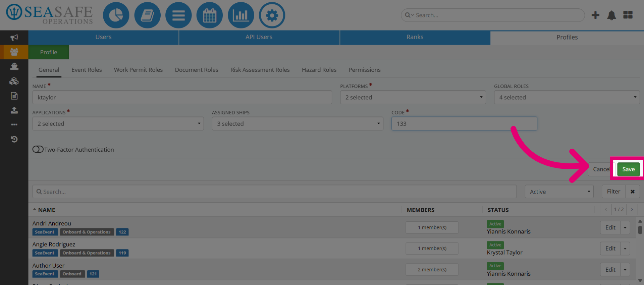The image size is (644, 285).
Task: Select the users group sidebar icon
Action: pos(14,52)
